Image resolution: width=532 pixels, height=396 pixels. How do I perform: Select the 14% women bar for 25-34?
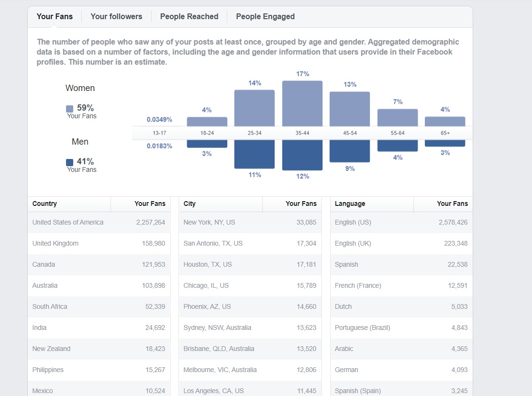[x=255, y=108]
